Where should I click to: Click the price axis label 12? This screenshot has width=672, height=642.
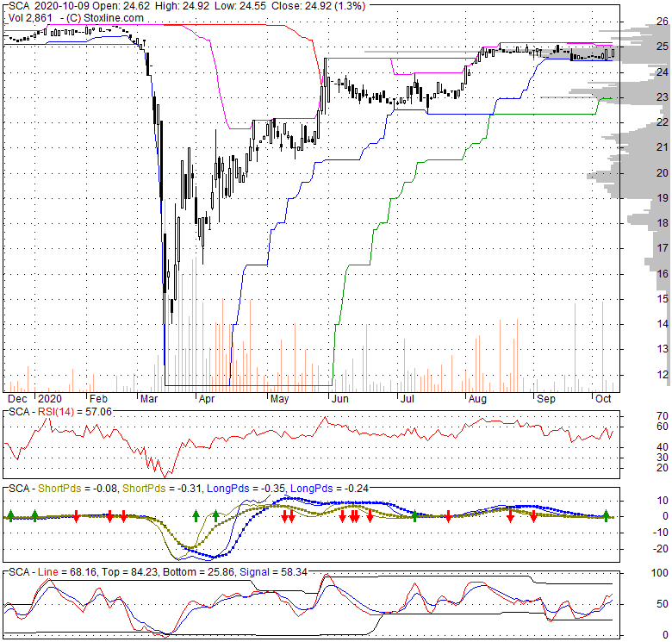663,374
